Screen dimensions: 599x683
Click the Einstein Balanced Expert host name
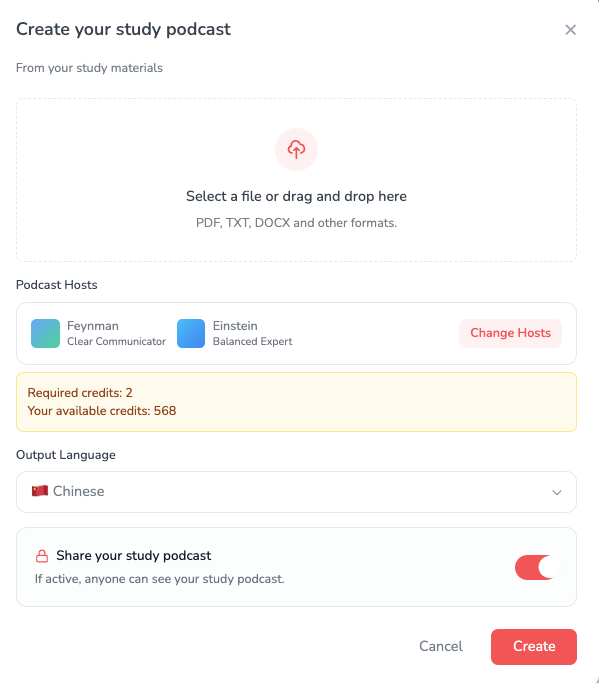tap(252, 333)
